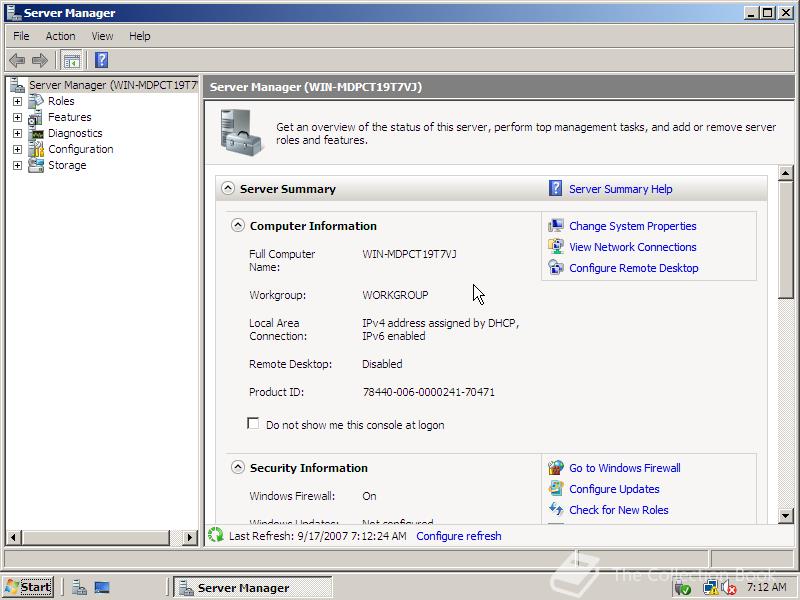
Task: Click the Go to Windows Firewall icon
Action: click(556, 467)
